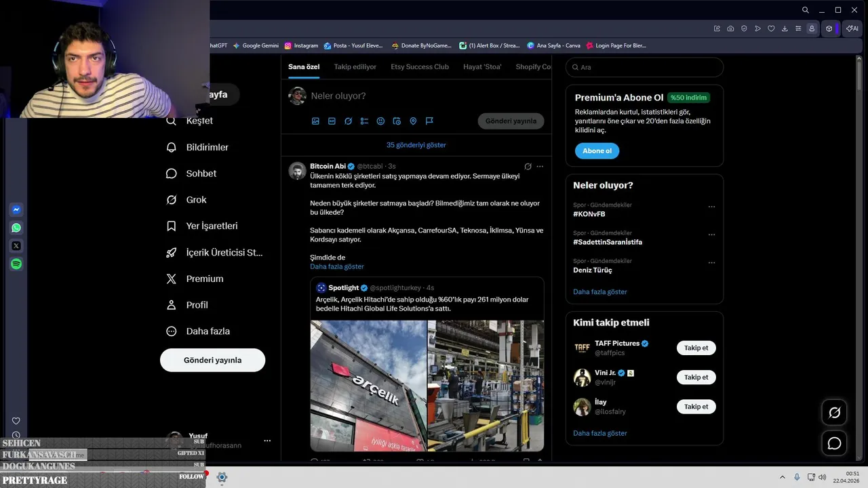Show the 35 new posts
The image size is (868, 488).
click(416, 145)
